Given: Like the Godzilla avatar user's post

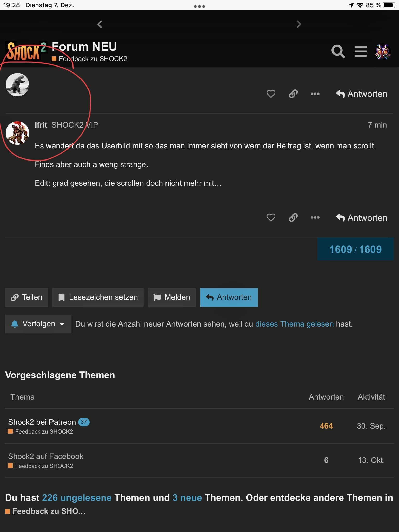Looking at the screenshot, I should [x=271, y=94].
